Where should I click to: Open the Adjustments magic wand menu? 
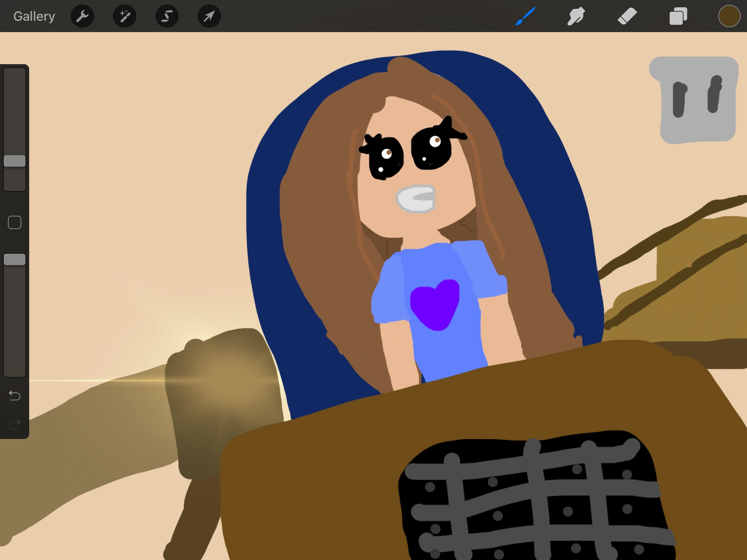click(x=125, y=16)
